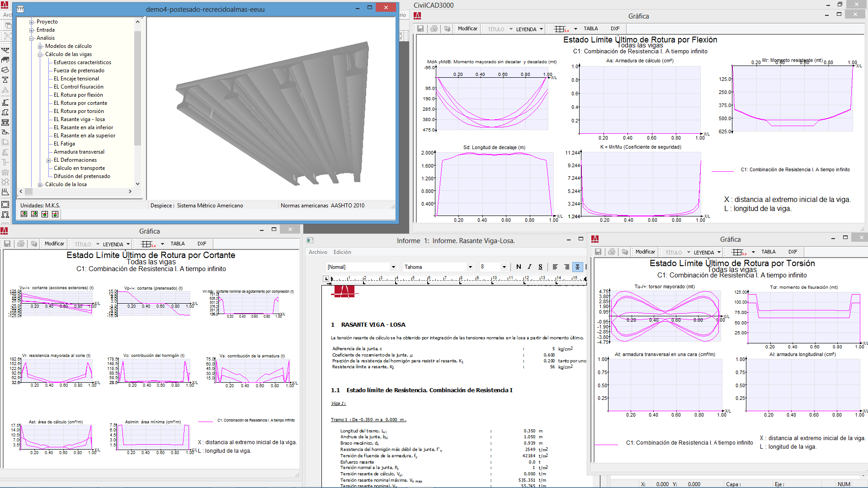
Task: Open the [Normal] style dropdown
Action: pos(393,267)
